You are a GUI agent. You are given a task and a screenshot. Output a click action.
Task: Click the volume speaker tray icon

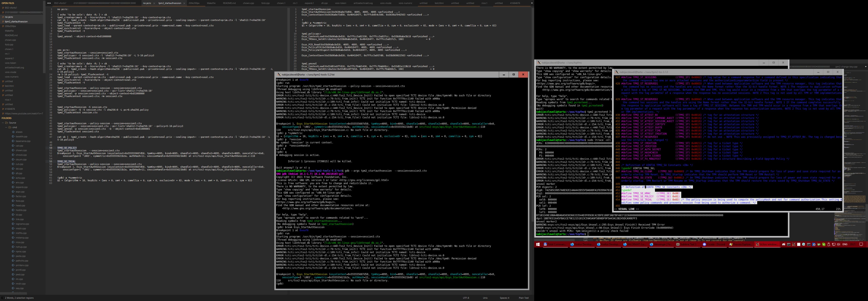point(839,244)
